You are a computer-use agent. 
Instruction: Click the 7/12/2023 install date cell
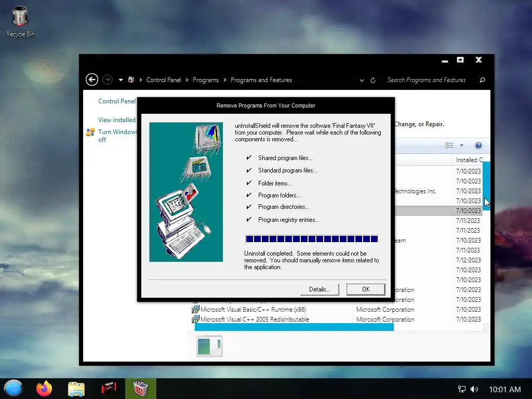[468, 260]
